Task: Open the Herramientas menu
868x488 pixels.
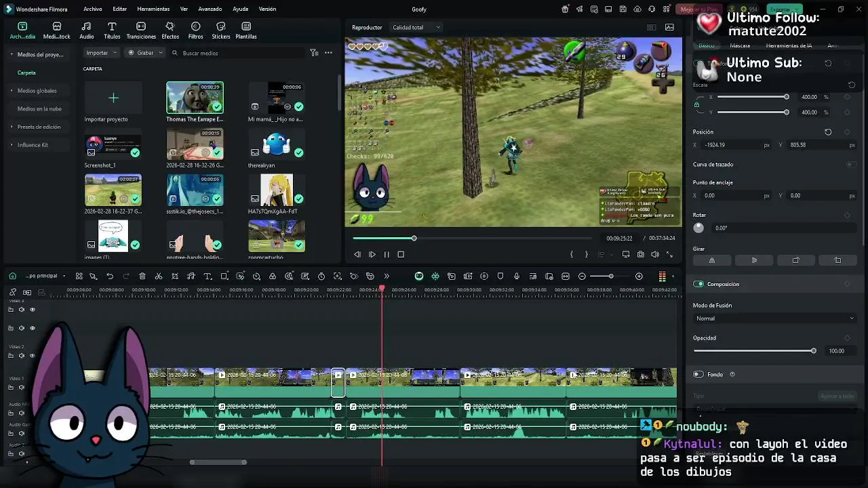Action: click(153, 9)
